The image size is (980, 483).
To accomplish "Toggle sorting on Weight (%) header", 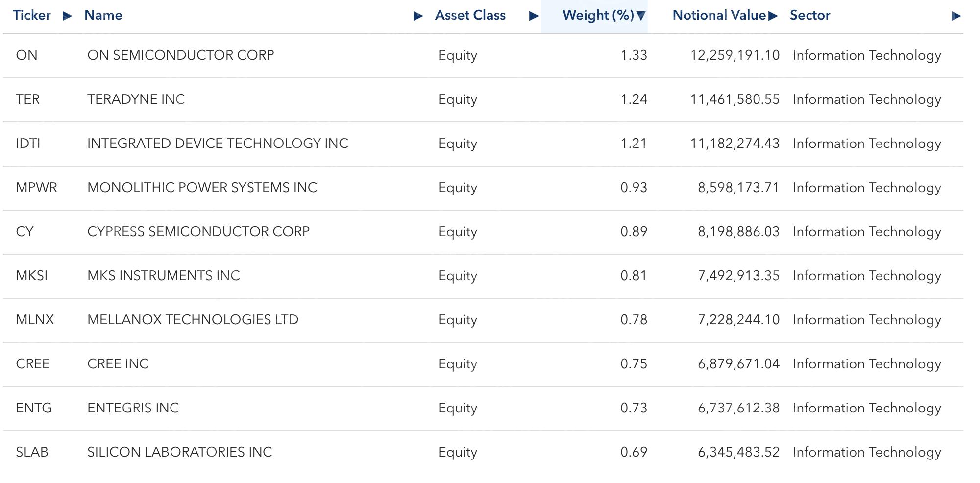I will point(598,15).
